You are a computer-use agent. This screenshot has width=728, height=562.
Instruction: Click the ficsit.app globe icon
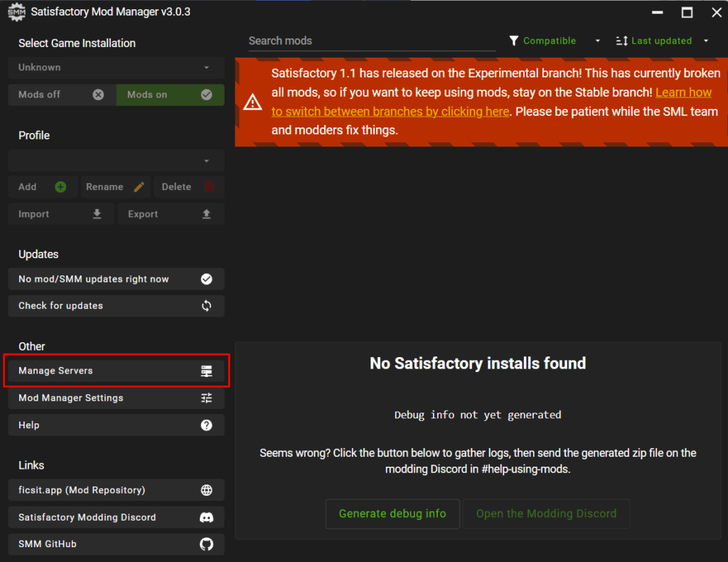[x=206, y=490]
